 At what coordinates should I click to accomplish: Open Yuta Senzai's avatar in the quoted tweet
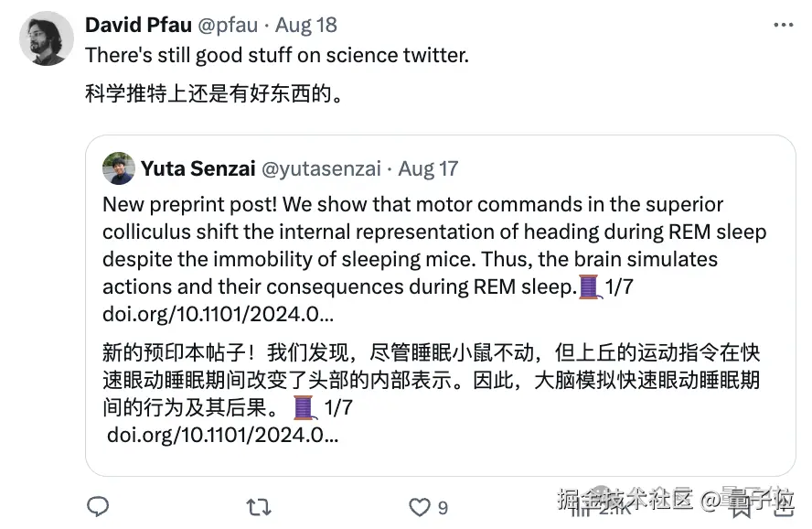119,168
